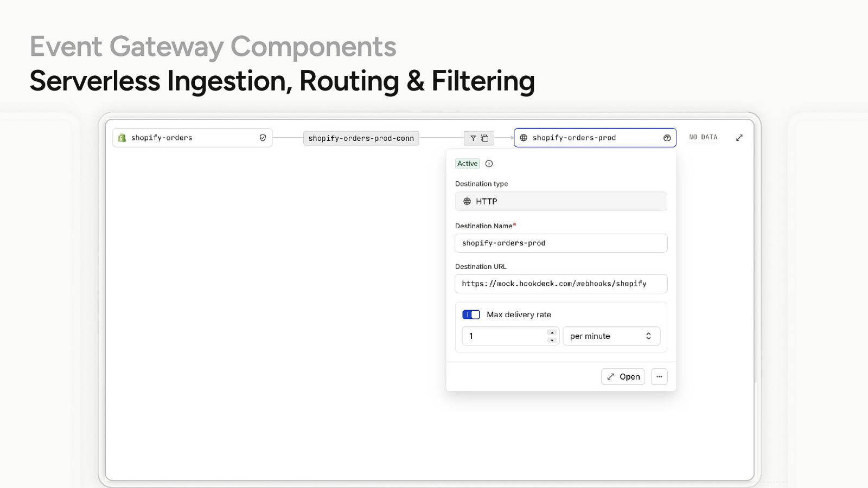Increase the delivery rate with the up arrow
The height and width of the screenshot is (488, 868).
pos(552,332)
